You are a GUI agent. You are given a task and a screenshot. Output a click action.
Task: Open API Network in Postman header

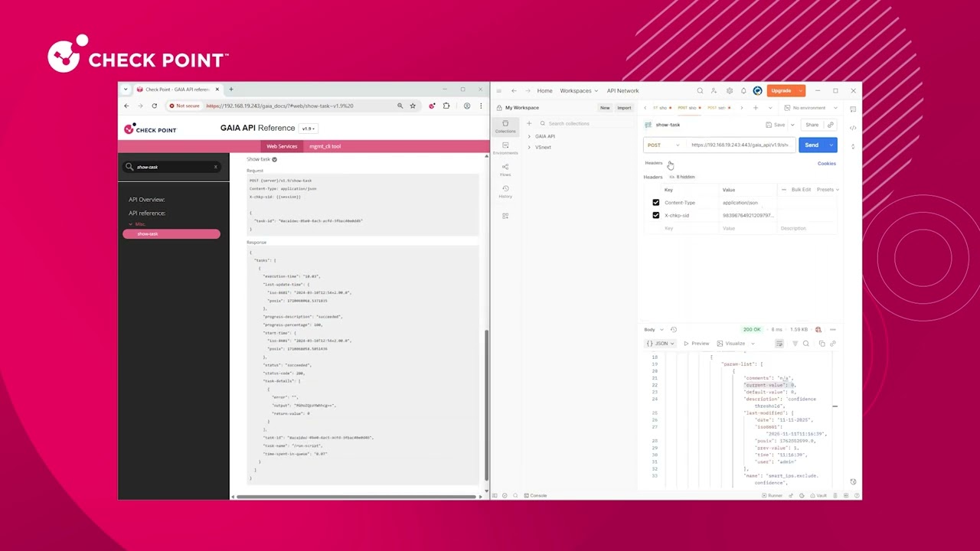coord(622,91)
